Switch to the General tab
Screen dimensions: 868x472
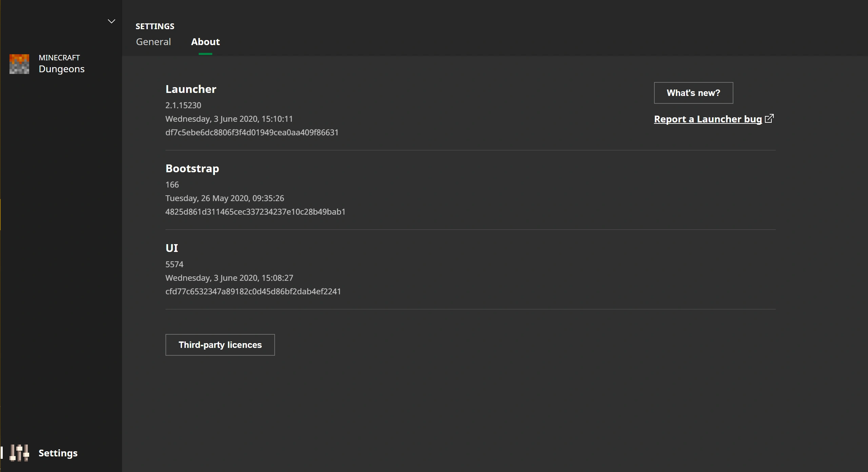click(x=153, y=42)
